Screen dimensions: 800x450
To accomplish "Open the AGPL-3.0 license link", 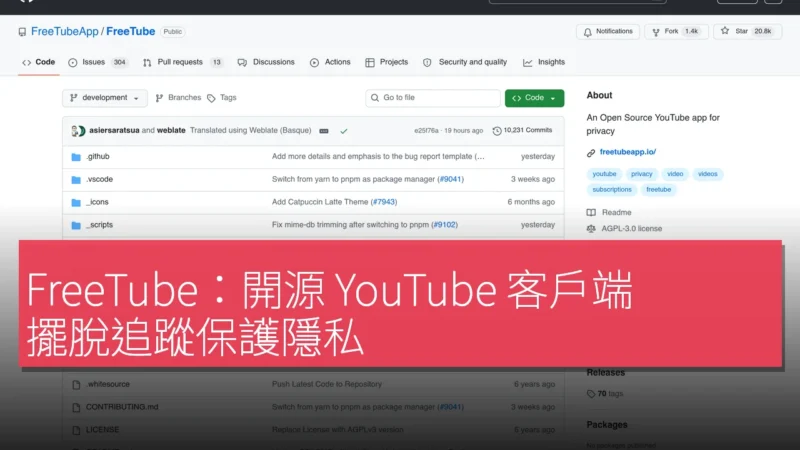I will (x=624, y=229).
